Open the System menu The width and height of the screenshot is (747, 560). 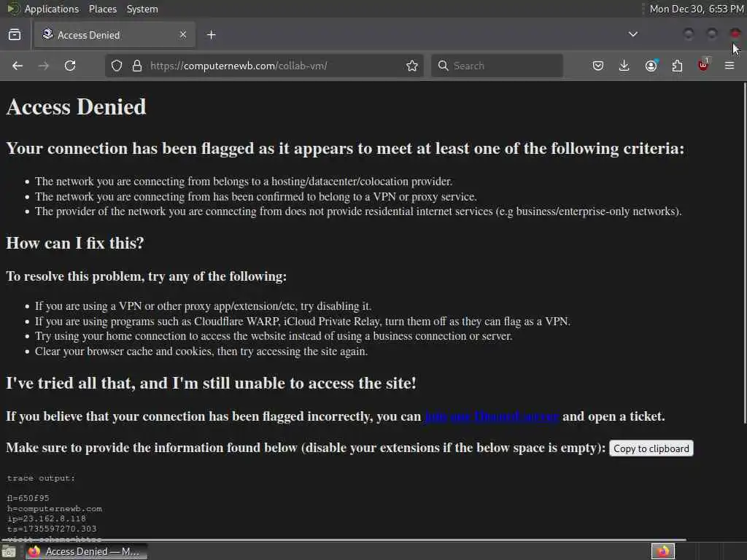[142, 9]
